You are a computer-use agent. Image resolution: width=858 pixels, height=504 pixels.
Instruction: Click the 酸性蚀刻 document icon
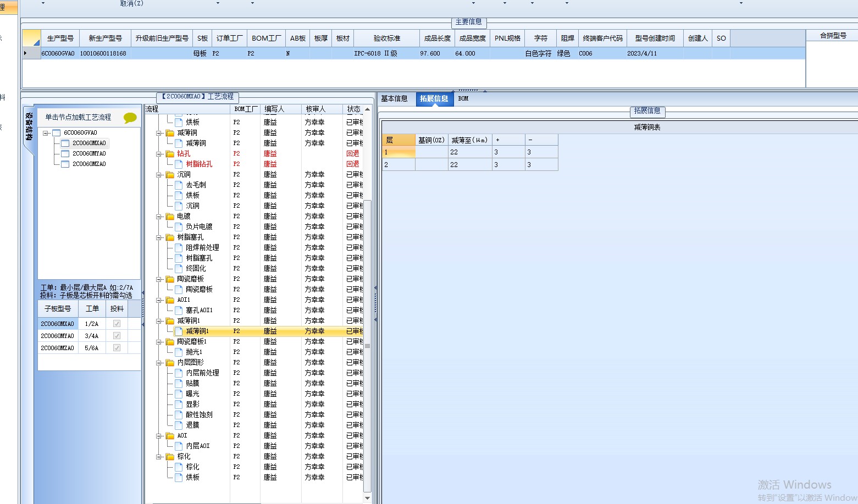pos(179,414)
